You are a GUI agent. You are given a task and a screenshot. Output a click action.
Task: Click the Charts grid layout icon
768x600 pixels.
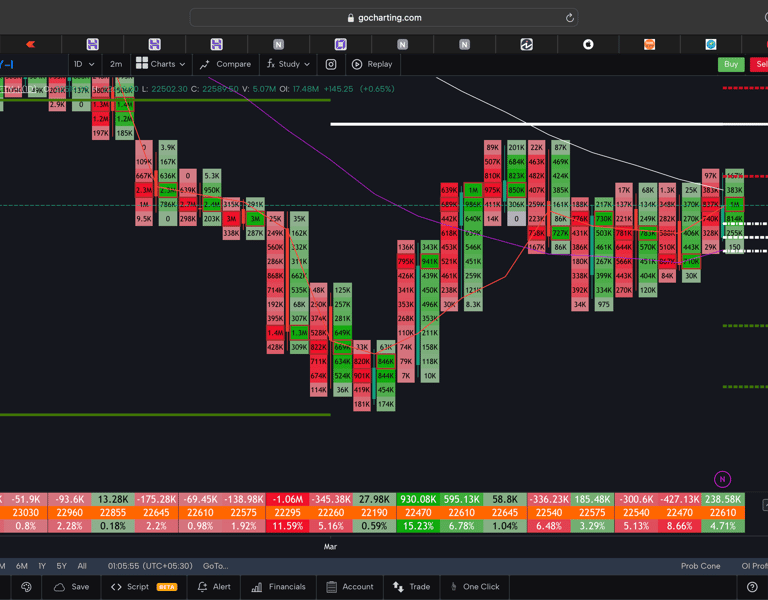click(142, 63)
